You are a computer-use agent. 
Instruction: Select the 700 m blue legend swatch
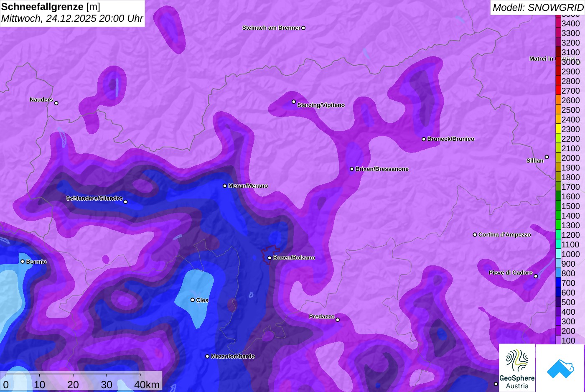pyautogui.click(x=558, y=283)
